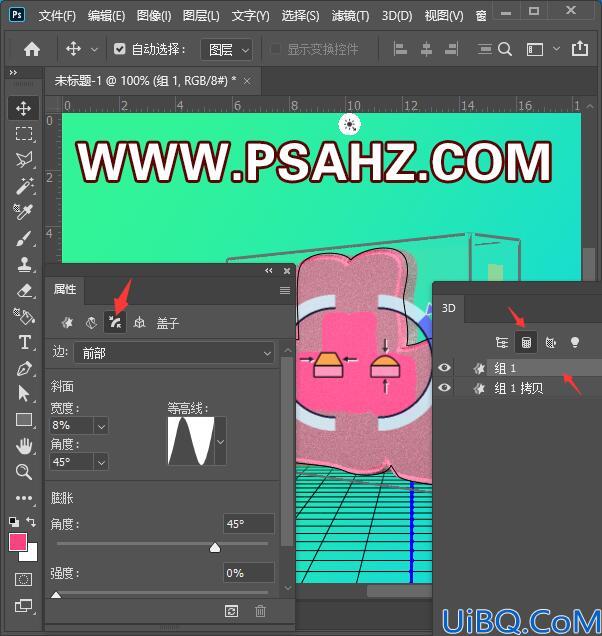Click the inflate angle slider handle
602x636 pixels.
[215, 548]
